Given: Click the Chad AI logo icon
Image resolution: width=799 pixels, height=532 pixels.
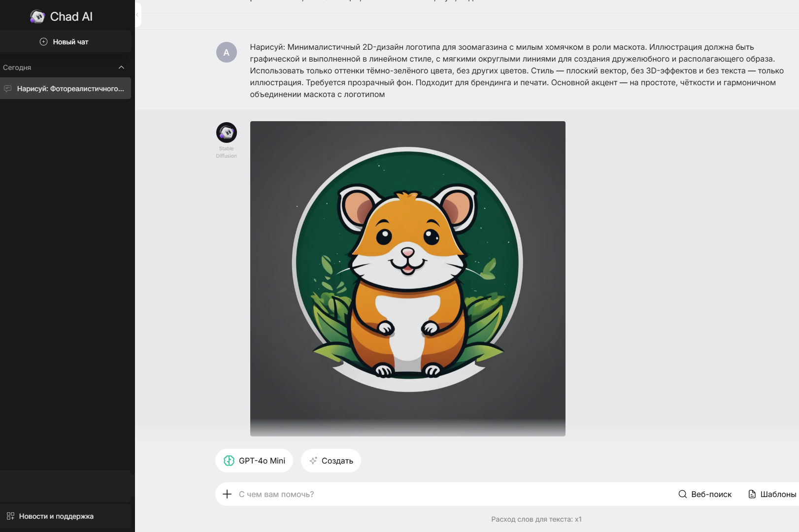Looking at the screenshot, I should (x=37, y=17).
